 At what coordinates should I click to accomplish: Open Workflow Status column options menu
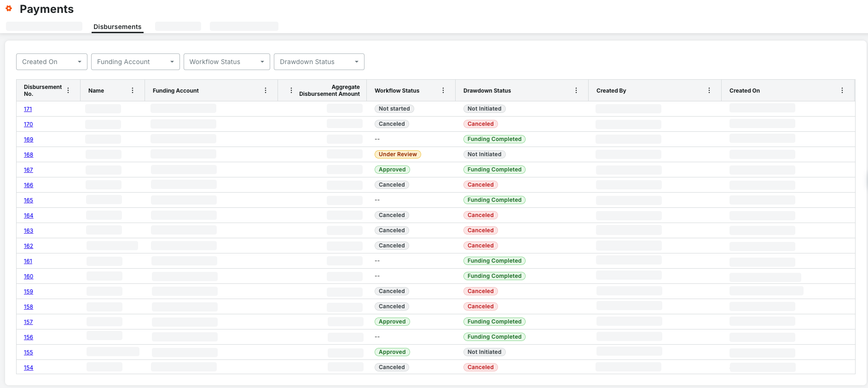pyautogui.click(x=443, y=90)
